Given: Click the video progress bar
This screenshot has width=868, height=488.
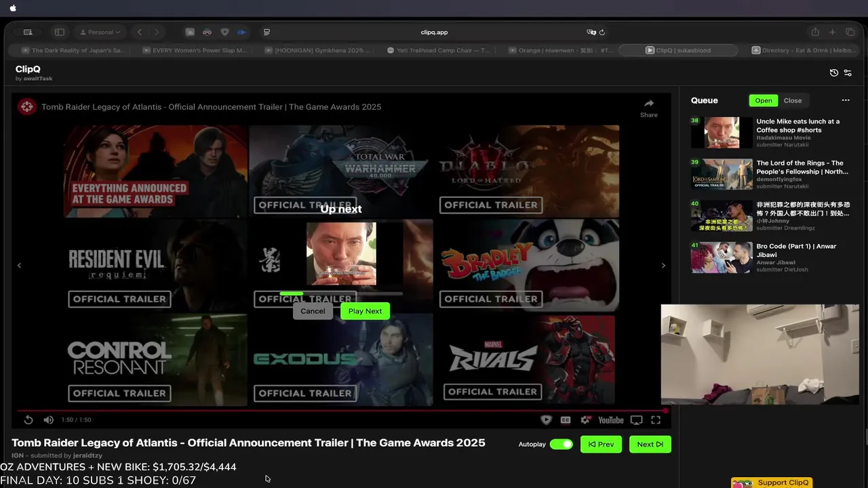Looking at the screenshot, I should point(342,410).
